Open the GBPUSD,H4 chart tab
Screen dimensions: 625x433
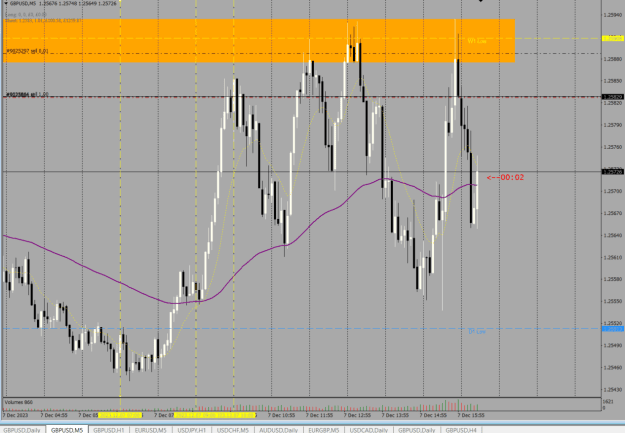(x=461, y=430)
